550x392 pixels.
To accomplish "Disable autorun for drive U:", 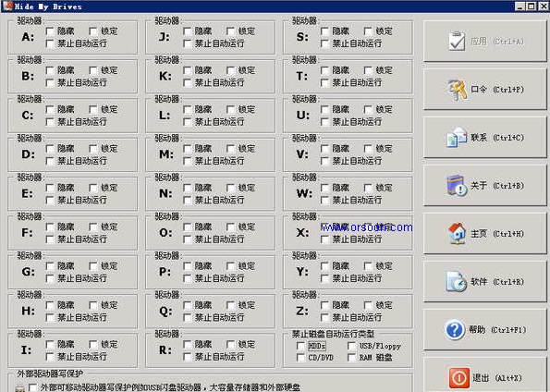I will coord(324,122).
